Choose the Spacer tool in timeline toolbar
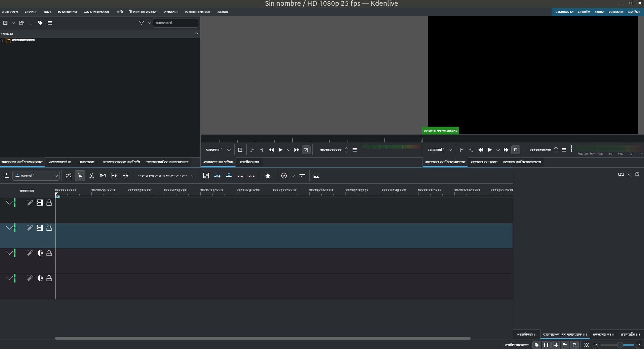Image resolution: width=644 pixels, height=349 pixels. pyautogui.click(x=103, y=176)
